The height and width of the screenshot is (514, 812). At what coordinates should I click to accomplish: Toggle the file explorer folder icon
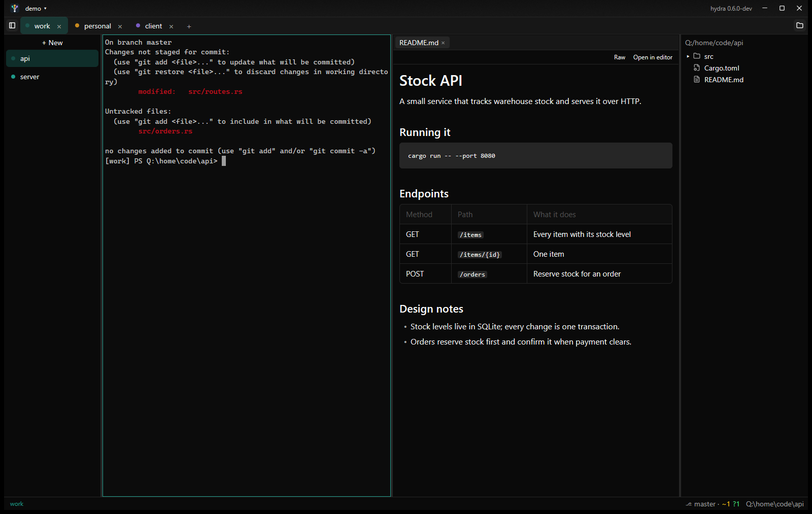pos(800,25)
